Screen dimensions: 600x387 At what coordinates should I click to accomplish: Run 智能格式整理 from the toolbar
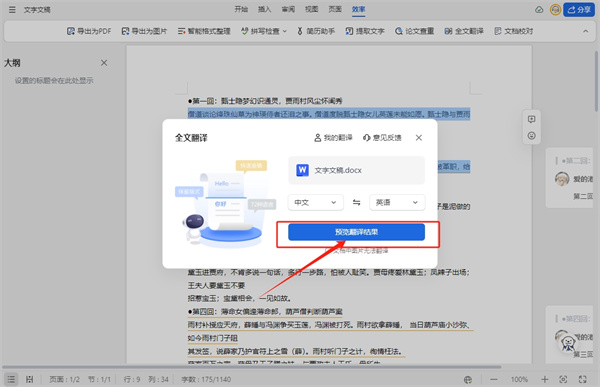pyautogui.click(x=204, y=31)
